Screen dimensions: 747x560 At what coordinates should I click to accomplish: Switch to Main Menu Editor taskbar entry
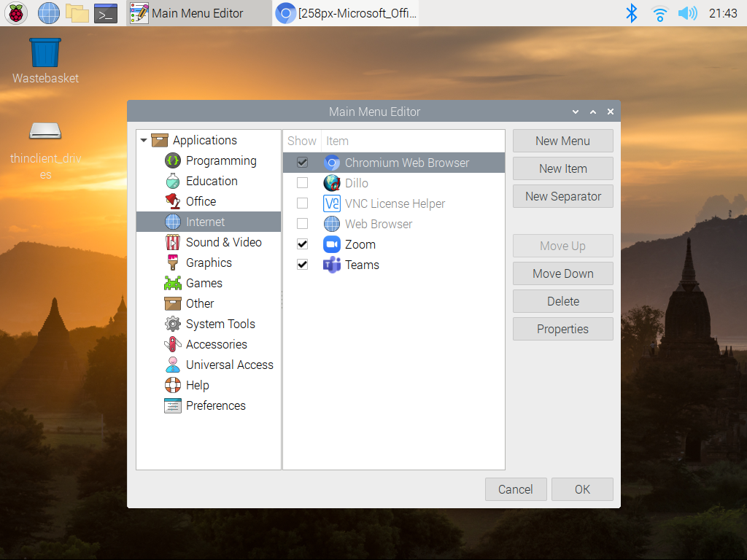[x=198, y=13]
